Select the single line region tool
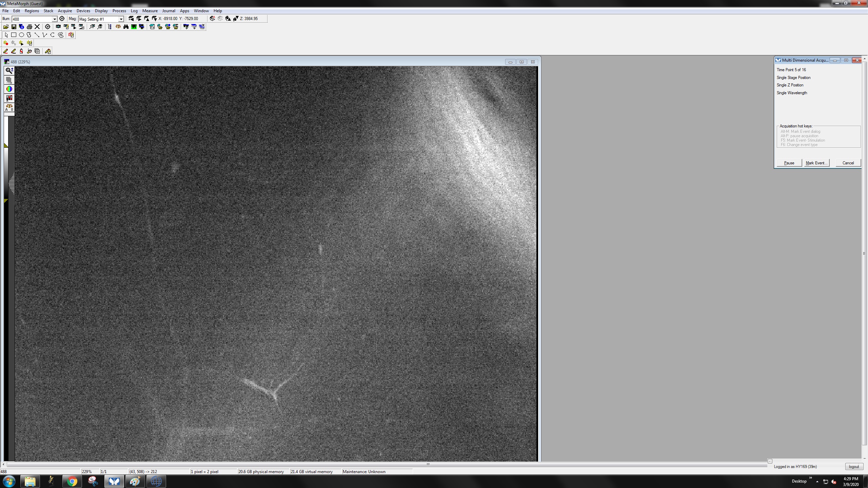This screenshot has width=868, height=488. pos(37,35)
